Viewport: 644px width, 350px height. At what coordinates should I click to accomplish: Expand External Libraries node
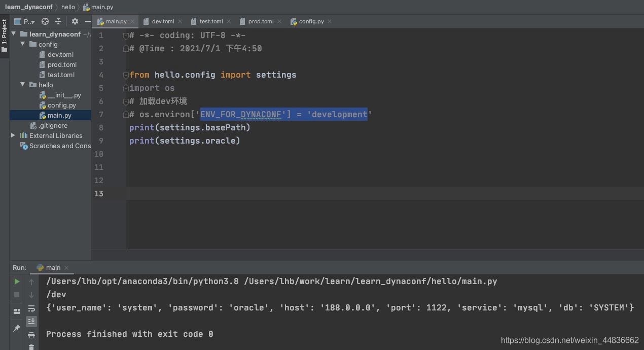point(13,135)
